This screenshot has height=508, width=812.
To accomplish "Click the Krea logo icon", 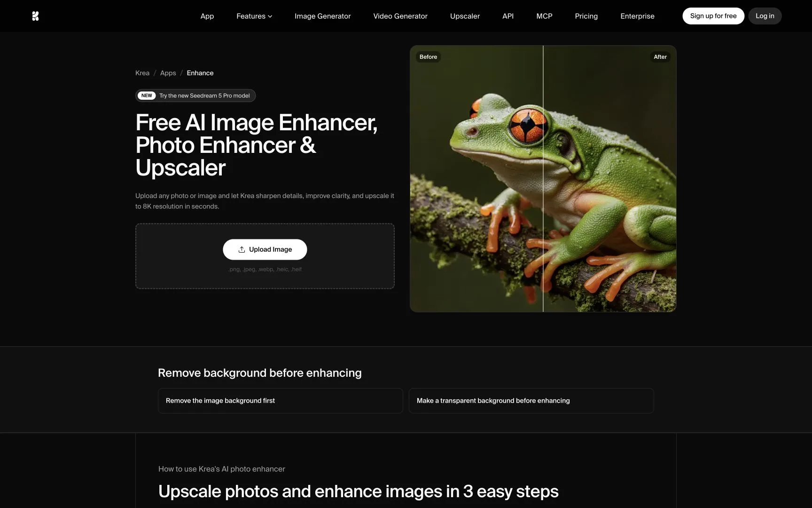I will pos(35,16).
